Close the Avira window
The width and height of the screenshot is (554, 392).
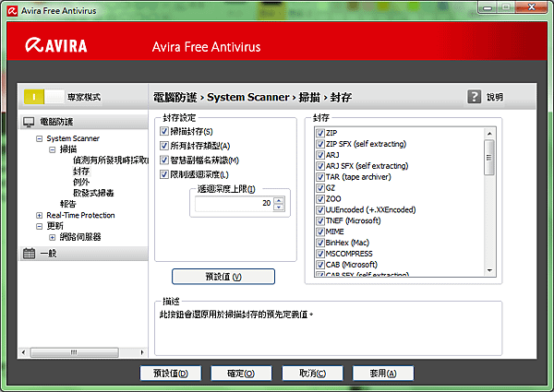532,7
